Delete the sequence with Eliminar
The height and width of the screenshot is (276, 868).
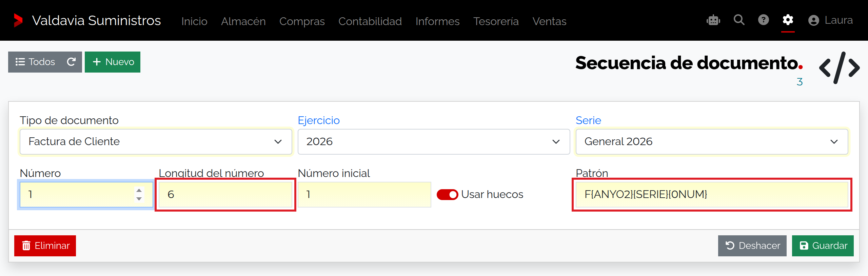click(x=45, y=245)
